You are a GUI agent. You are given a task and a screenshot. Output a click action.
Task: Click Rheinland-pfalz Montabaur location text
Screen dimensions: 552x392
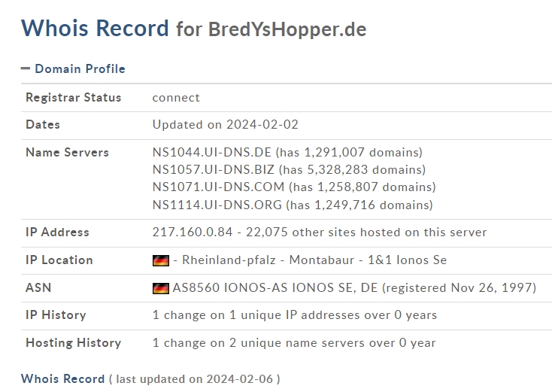tap(268, 260)
